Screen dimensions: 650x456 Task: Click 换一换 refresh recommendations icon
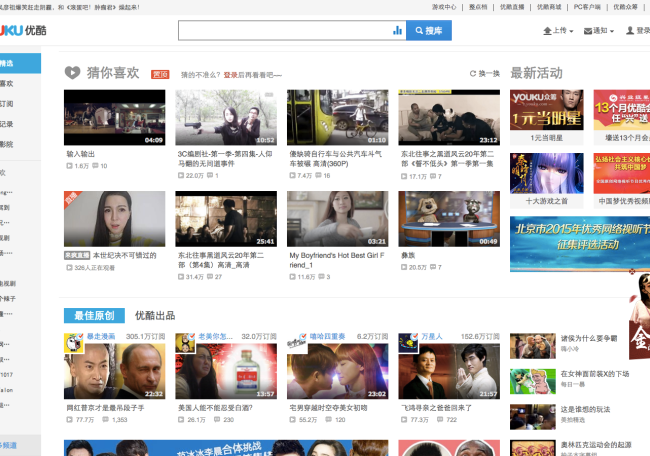(474, 73)
